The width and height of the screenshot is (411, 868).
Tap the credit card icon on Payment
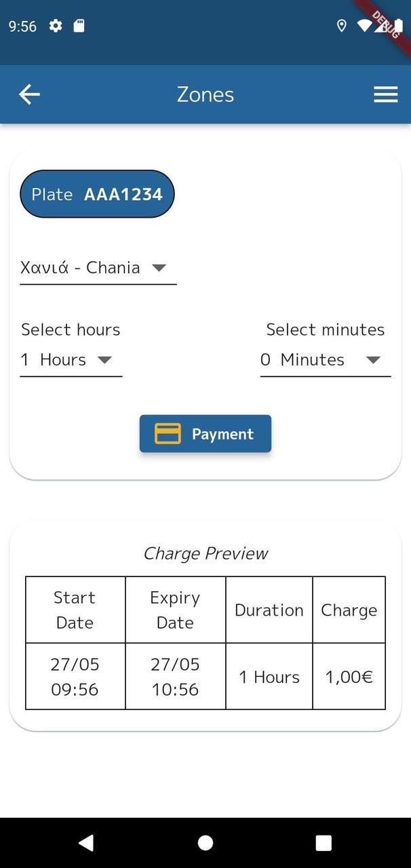[168, 434]
